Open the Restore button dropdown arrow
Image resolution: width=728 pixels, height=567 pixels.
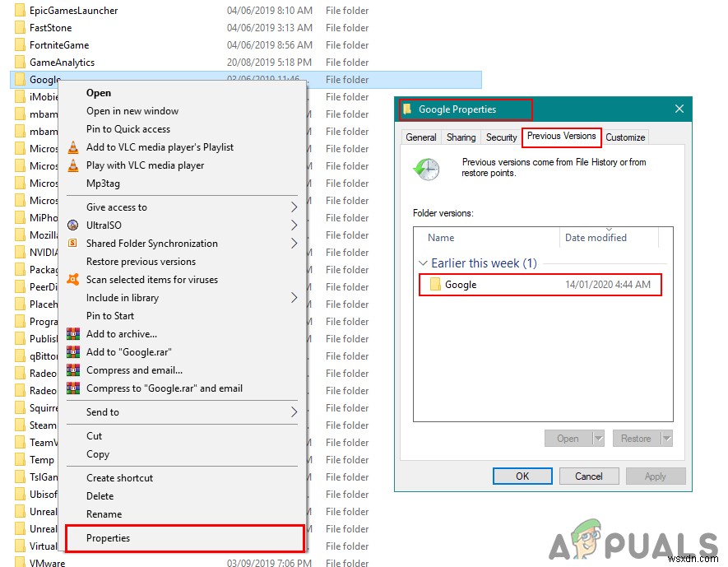pyautogui.click(x=665, y=439)
